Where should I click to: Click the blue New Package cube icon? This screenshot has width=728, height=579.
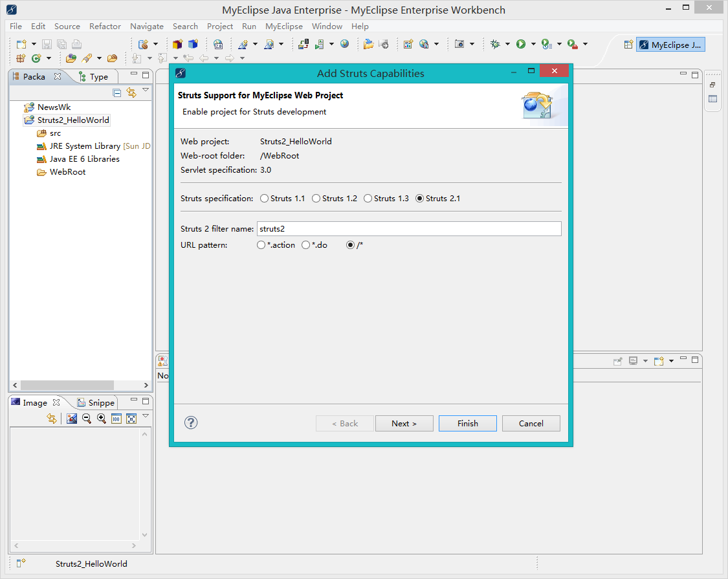coord(193,44)
